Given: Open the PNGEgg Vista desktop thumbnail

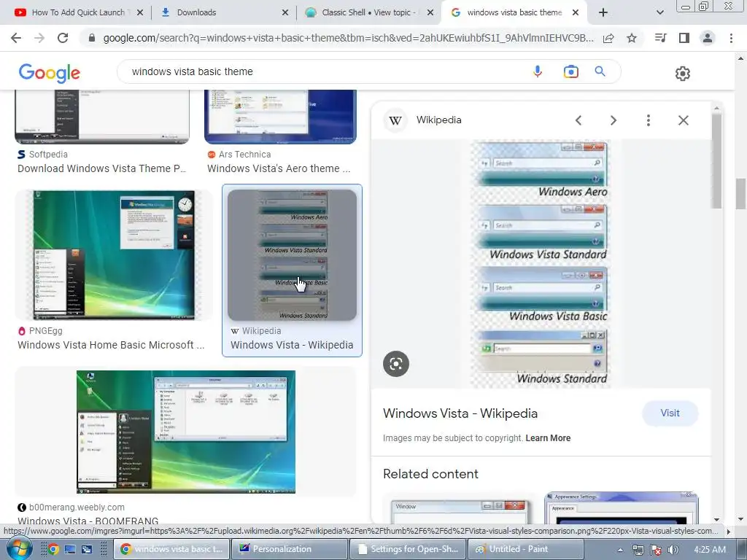Looking at the screenshot, I should click(x=114, y=255).
